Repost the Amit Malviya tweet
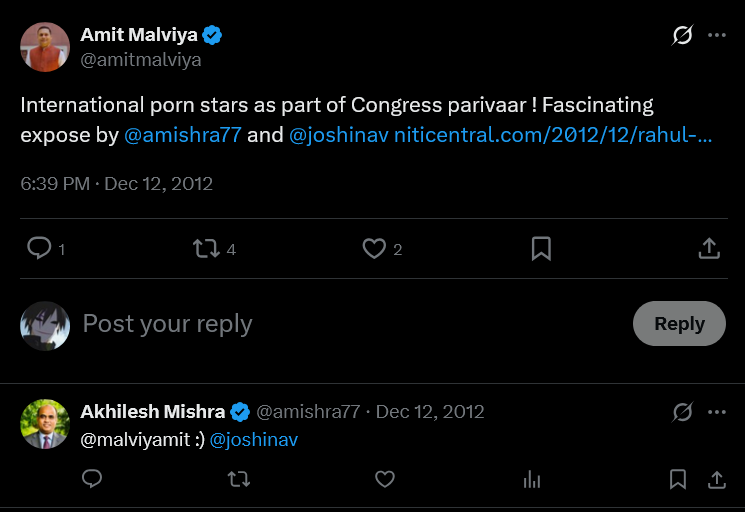This screenshot has height=512, width=745. pyautogui.click(x=206, y=248)
